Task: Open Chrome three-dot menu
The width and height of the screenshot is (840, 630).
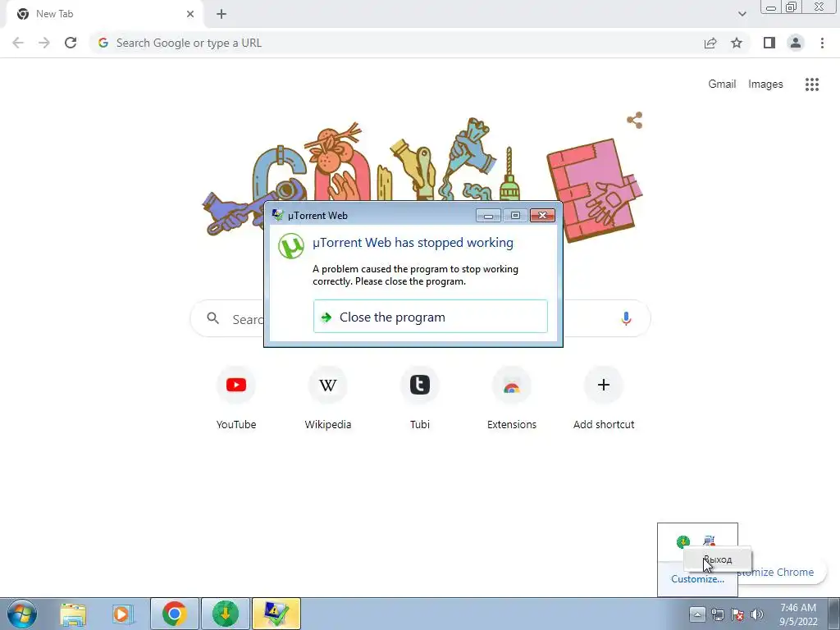Action: pyautogui.click(x=822, y=43)
